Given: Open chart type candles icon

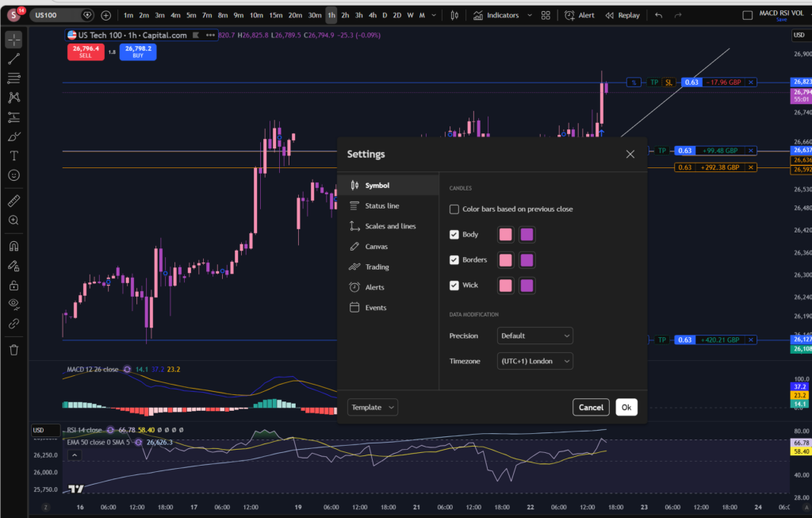Looking at the screenshot, I should [454, 15].
